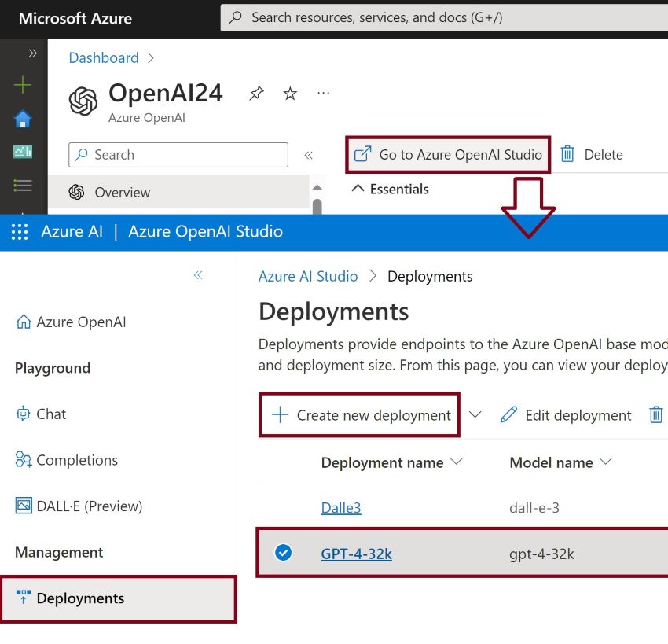
Task: Click the Edit deployment pencil icon
Action: pyautogui.click(x=508, y=414)
